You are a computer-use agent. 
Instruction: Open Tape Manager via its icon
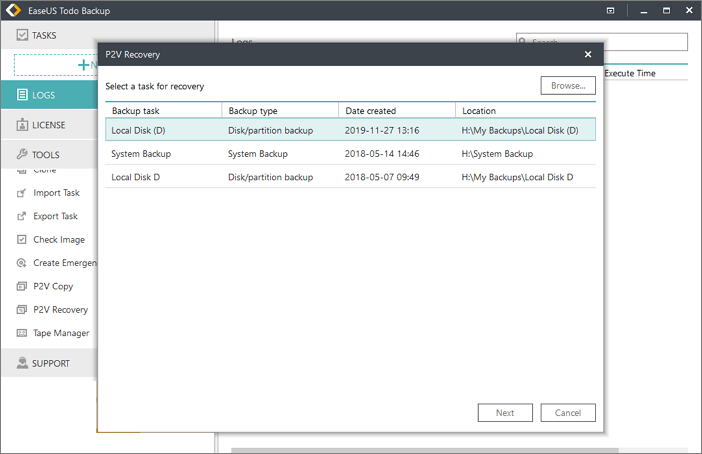[22, 333]
